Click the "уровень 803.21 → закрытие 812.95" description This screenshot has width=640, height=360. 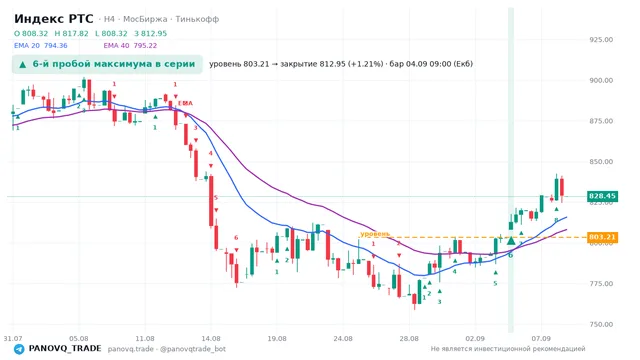point(341,64)
